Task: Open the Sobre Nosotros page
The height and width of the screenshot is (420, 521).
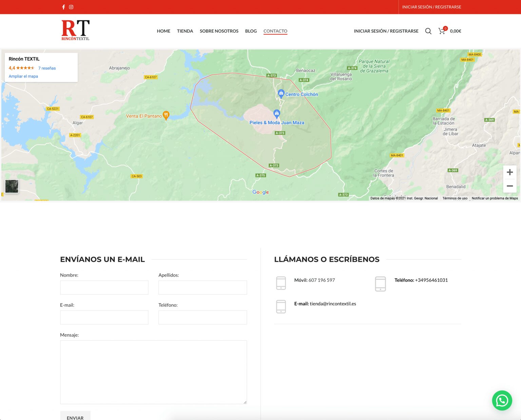Action: click(x=219, y=31)
